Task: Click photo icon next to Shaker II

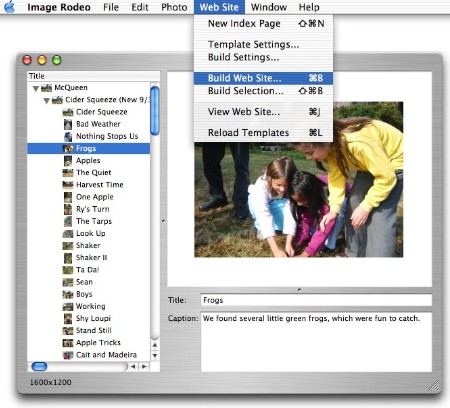Action: 68,258
